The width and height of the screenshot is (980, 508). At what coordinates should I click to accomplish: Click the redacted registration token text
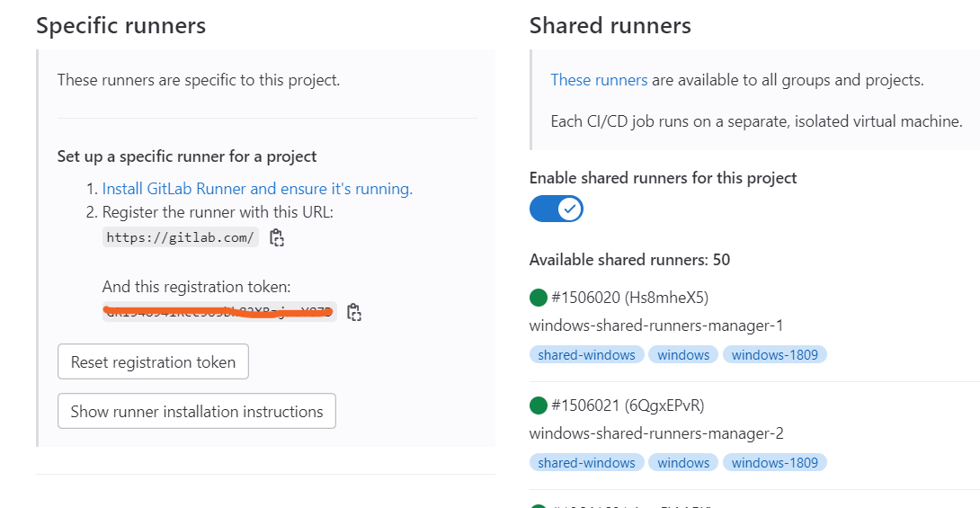pos(218,312)
